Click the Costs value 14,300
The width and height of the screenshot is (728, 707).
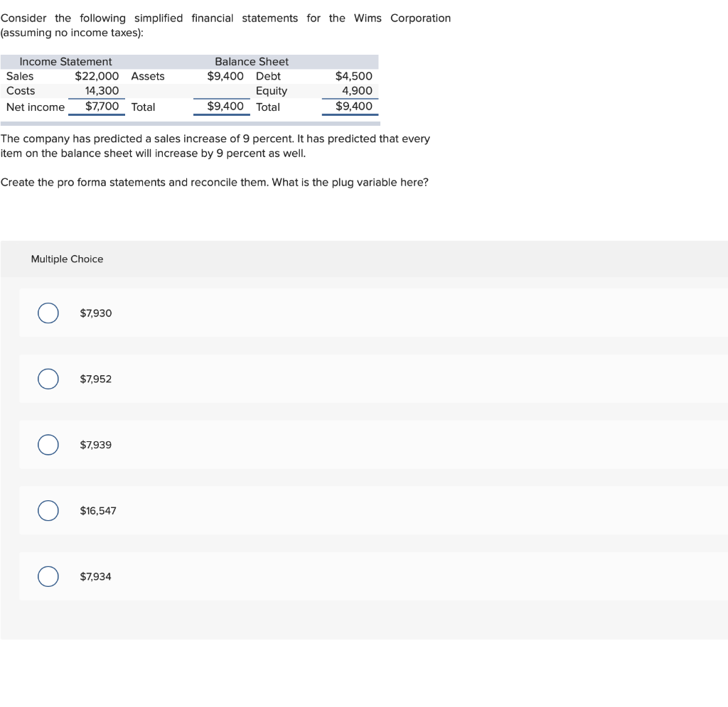click(x=102, y=91)
